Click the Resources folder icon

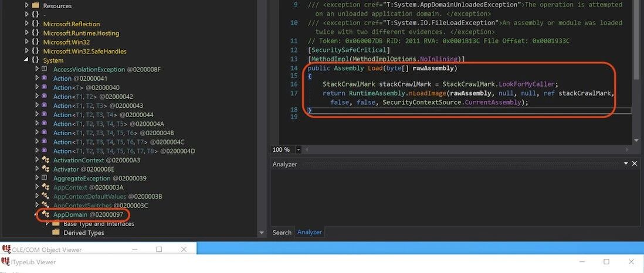pos(36,5)
